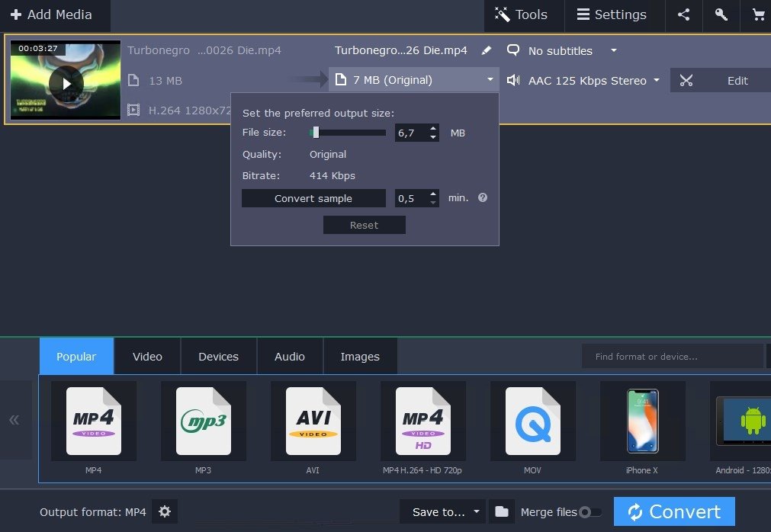Toggle the Merge files switch

click(590, 512)
